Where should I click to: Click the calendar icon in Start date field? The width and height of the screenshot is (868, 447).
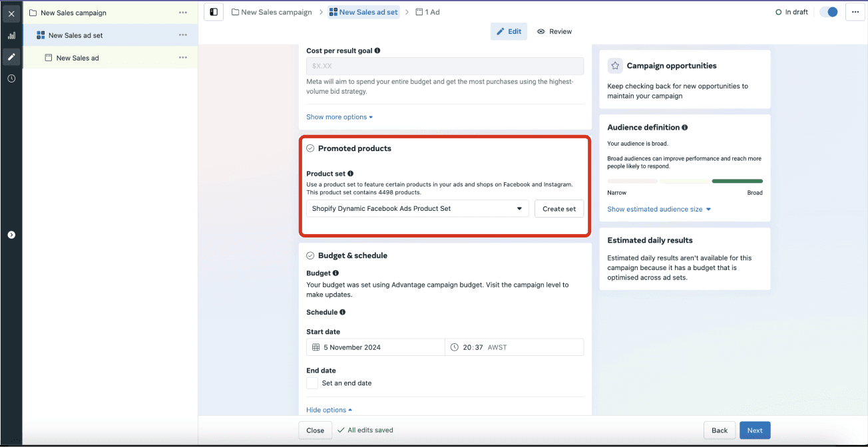[x=316, y=347]
